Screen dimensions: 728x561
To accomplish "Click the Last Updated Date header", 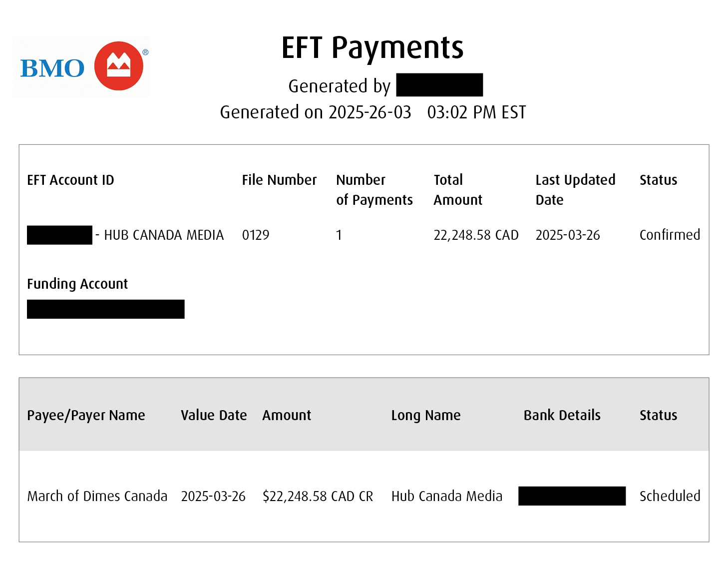I will tap(575, 190).
